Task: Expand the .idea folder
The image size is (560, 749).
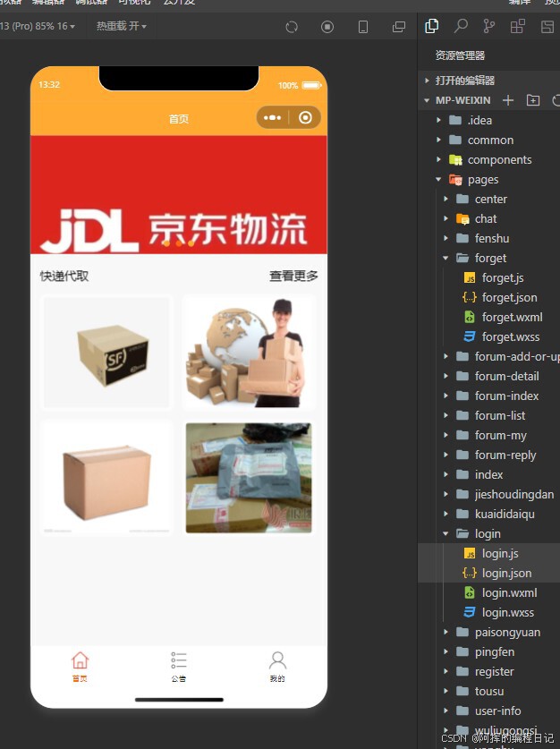Action: coord(438,121)
